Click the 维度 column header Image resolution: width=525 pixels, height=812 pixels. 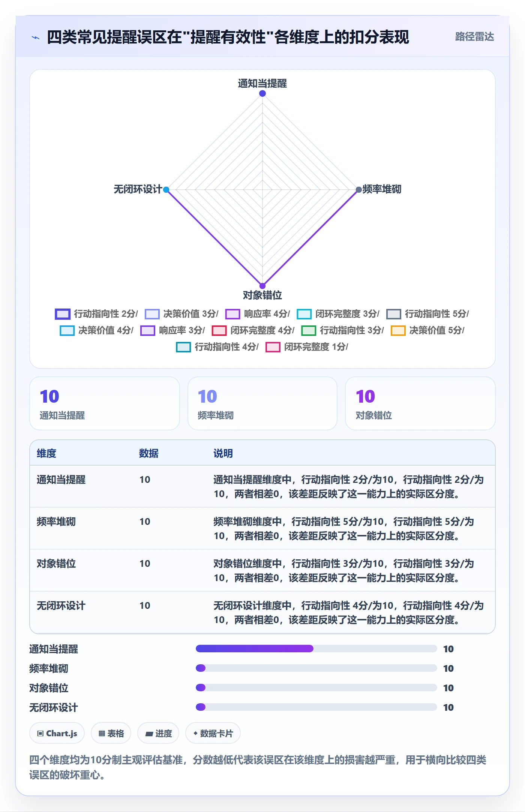(46, 453)
